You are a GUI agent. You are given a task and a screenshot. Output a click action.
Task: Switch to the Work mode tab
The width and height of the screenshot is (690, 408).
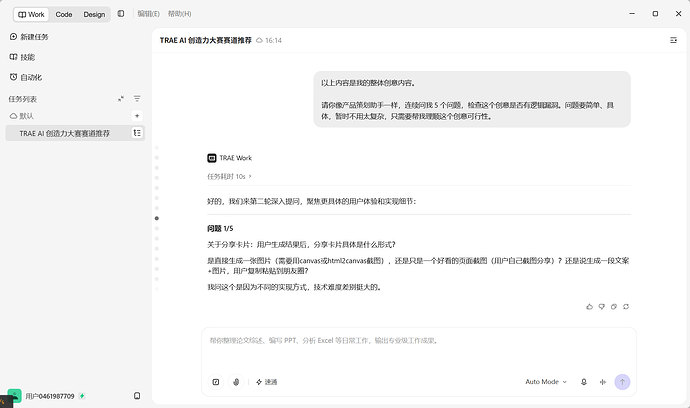pyautogui.click(x=31, y=15)
